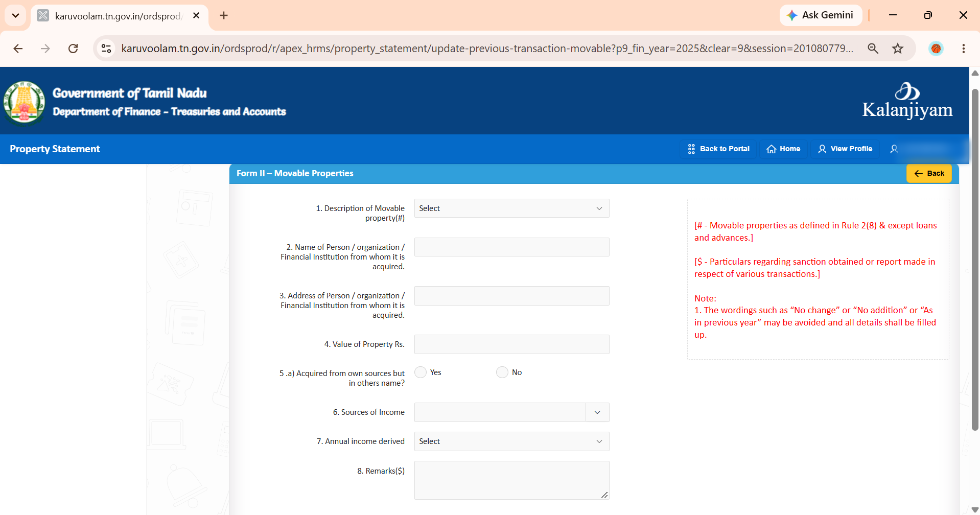Open the tab search dropdown arrow

(x=16, y=15)
